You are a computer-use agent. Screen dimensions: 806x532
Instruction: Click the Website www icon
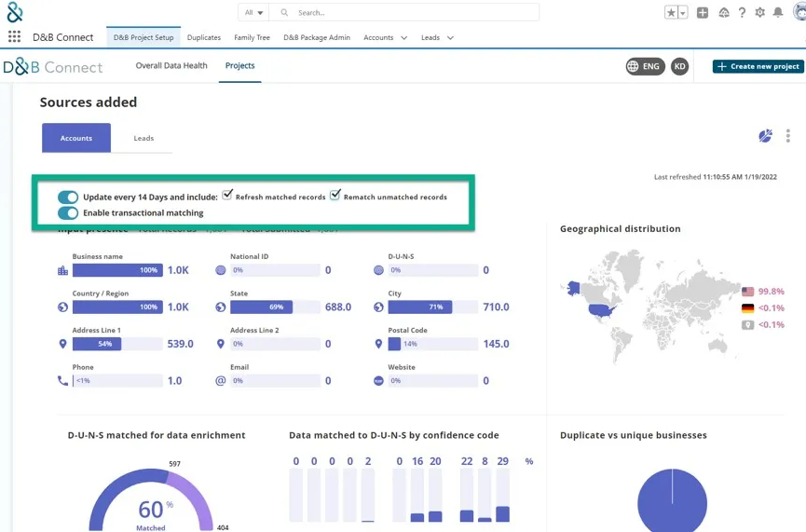coord(378,381)
